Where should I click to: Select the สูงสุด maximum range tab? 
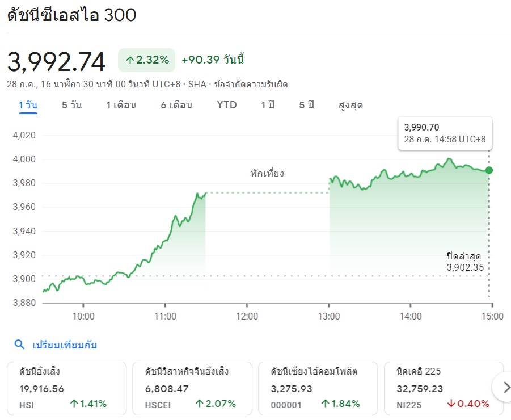click(350, 105)
